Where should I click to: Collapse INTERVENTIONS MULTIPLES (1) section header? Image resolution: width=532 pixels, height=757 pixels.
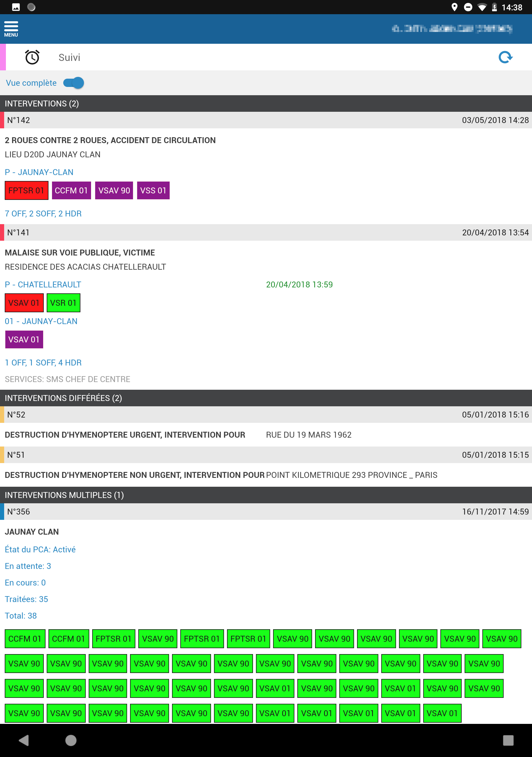pos(266,495)
